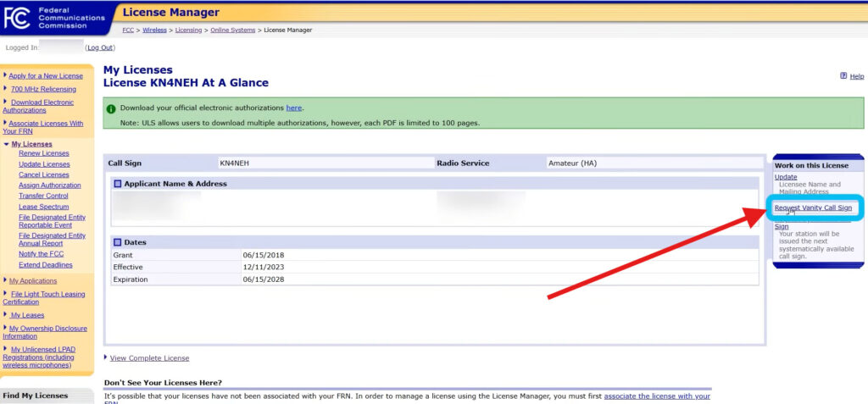Open Transfer Control in sidebar
Image resolution: width=868 pixels, height=404 pixels.
pos(44,196)
